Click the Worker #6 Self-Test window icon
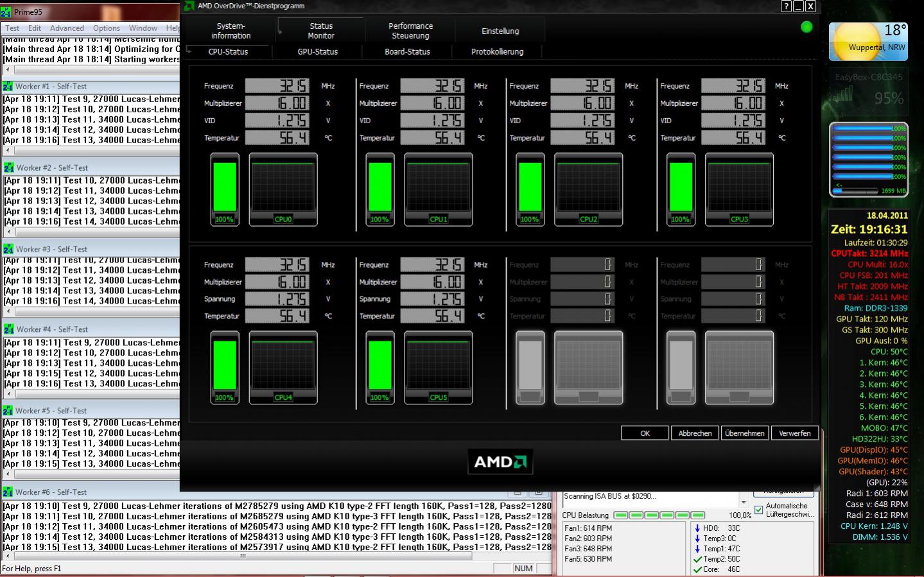Screen dimensions: 924x577 (8, 492)
